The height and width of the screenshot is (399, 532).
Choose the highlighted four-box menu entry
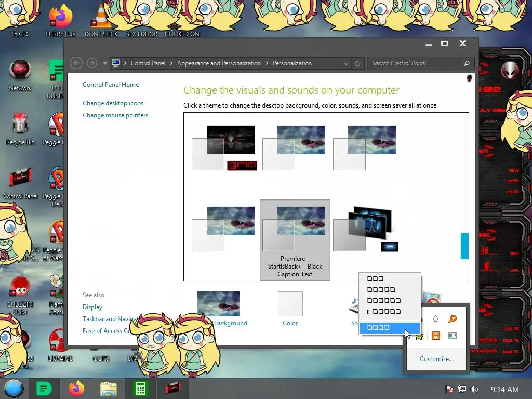coord(390,327)
